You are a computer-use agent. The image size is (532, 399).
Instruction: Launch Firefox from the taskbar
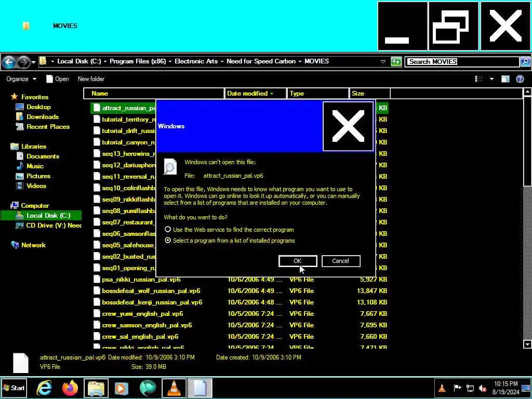pos(70,388)
